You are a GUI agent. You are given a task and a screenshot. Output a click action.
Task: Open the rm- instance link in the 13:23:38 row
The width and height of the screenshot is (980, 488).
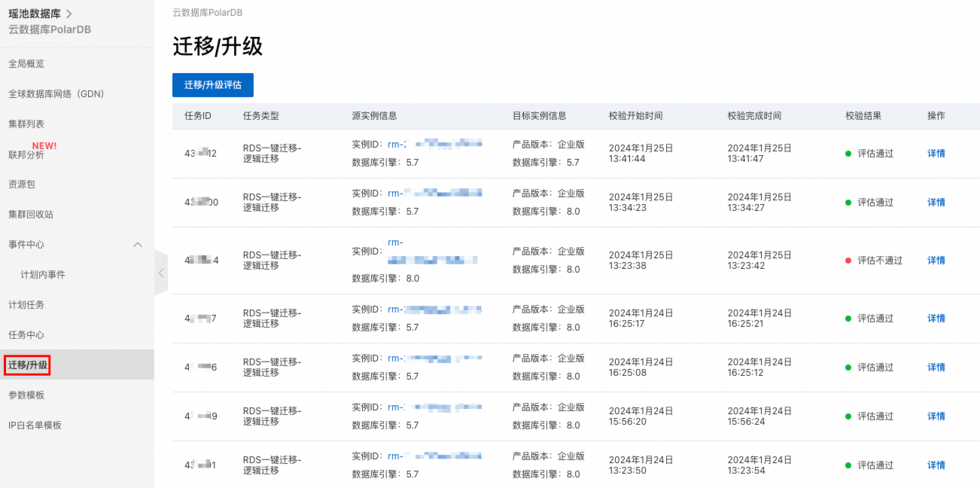[434, 251]
